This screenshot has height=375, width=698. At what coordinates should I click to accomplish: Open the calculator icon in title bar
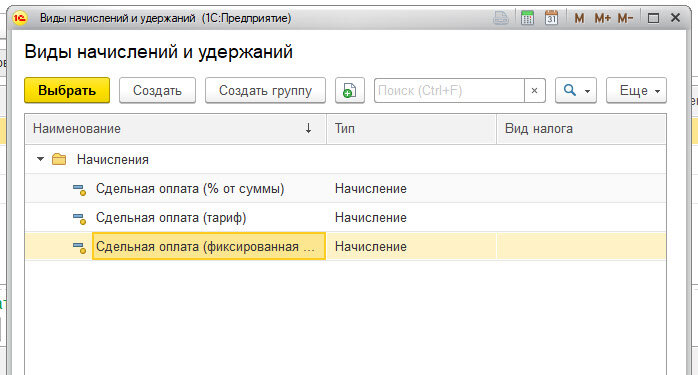527,18
